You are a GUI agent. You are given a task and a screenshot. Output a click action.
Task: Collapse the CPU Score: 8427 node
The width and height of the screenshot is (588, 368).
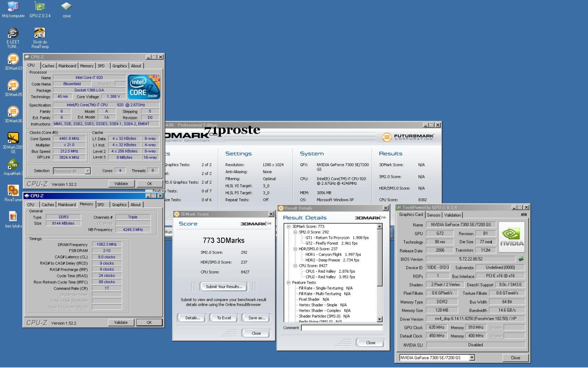pos(295,266)
